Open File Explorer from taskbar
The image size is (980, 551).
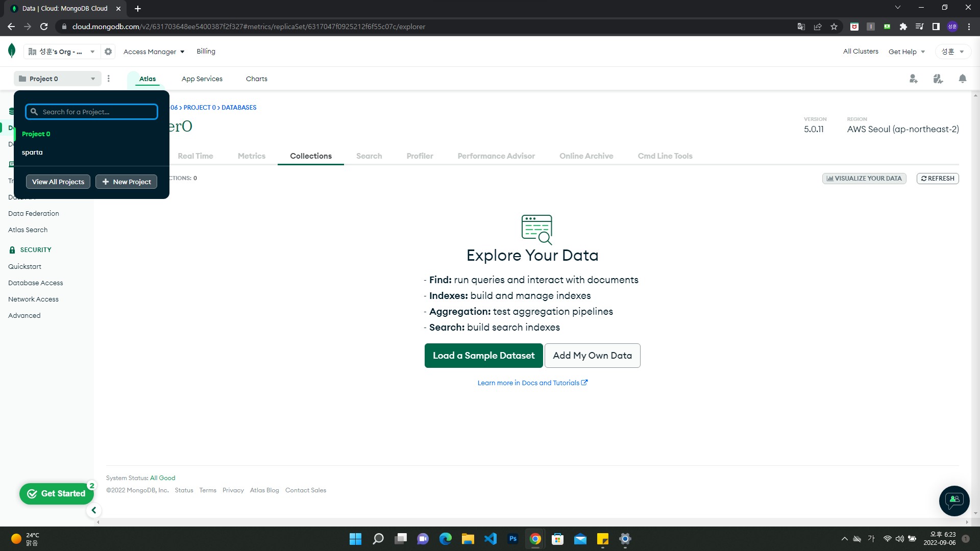(x=468, y=539)
